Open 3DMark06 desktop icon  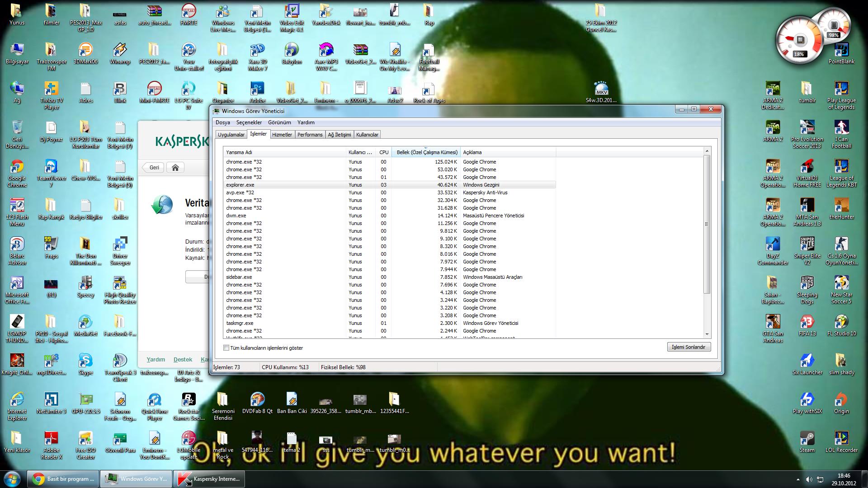click(x=85, y=53)
